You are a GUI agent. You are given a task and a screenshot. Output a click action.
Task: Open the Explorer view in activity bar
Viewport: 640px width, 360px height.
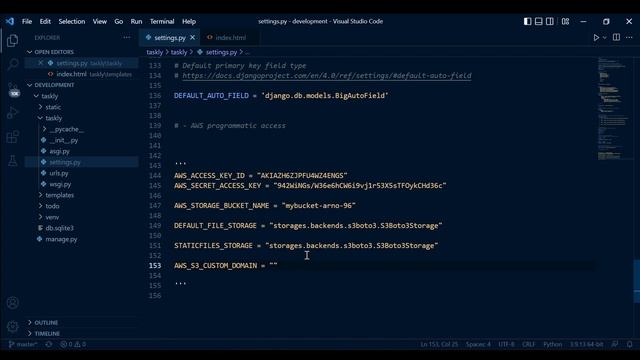point(13,40)
